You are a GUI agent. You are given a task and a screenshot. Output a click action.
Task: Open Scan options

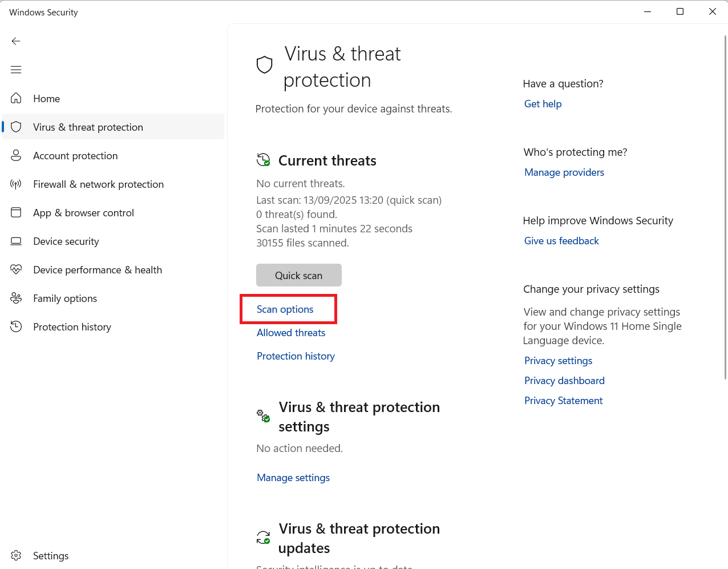click(285, 309)
